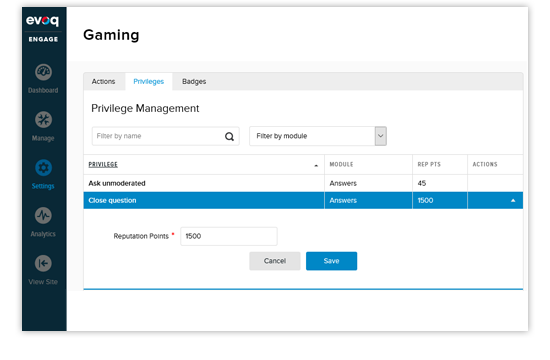The height and width of the screenshot is (360, 550).
Task: Switch to the Badges tab
Action: coord(194,81)
